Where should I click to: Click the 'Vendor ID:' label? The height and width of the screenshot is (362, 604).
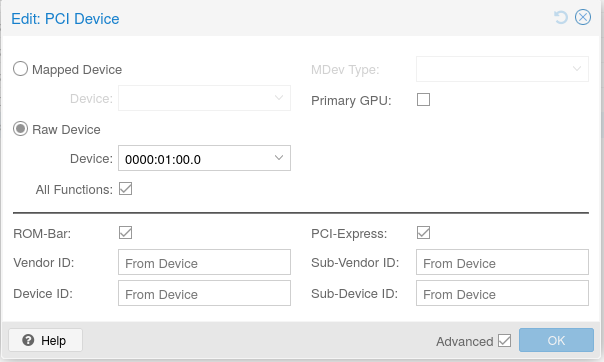pyautogui.click(x=44, y=263)
